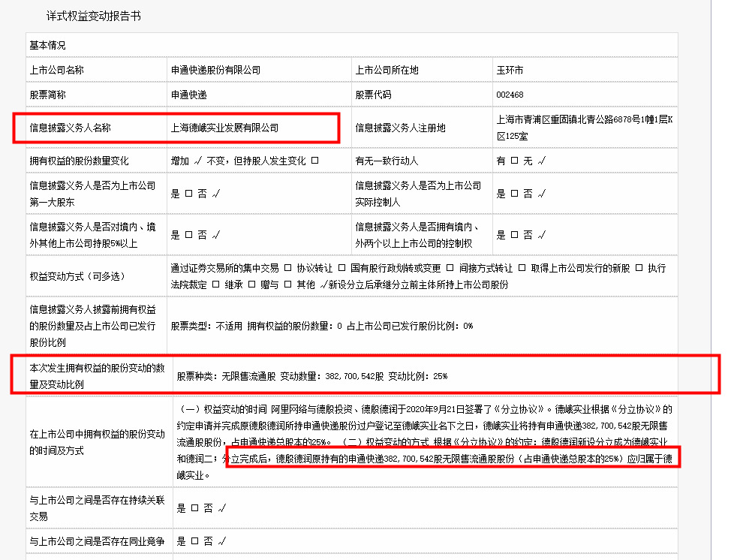
Task: Click the 上市公司名称 label cell
Action: coord(97,70)
